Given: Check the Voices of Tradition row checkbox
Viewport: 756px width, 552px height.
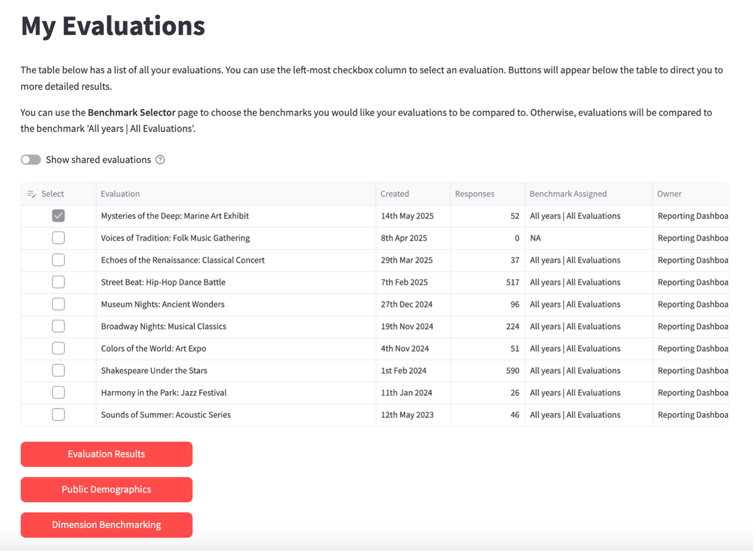Looking at the screenshot, I should pos(58,238).
